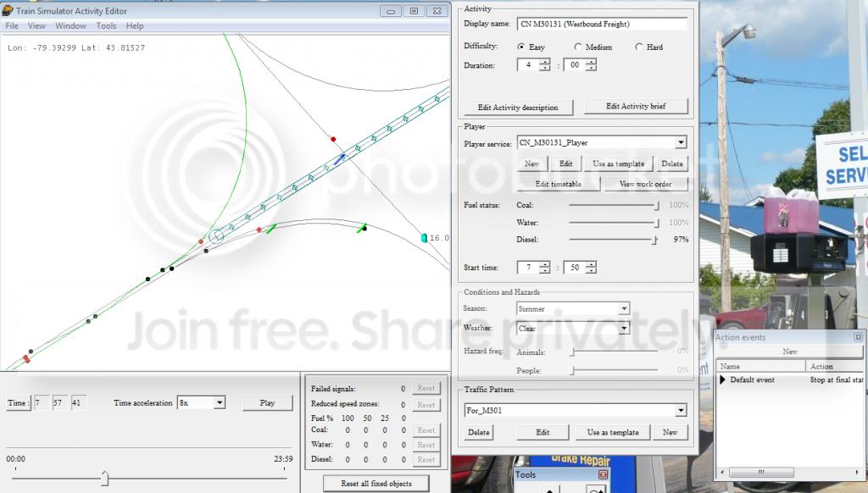The height and width of the screenshot is (493, 868).
Task: Click the Diesel fuel status slider
Action: pyautogui.click(x=654, y=240)
